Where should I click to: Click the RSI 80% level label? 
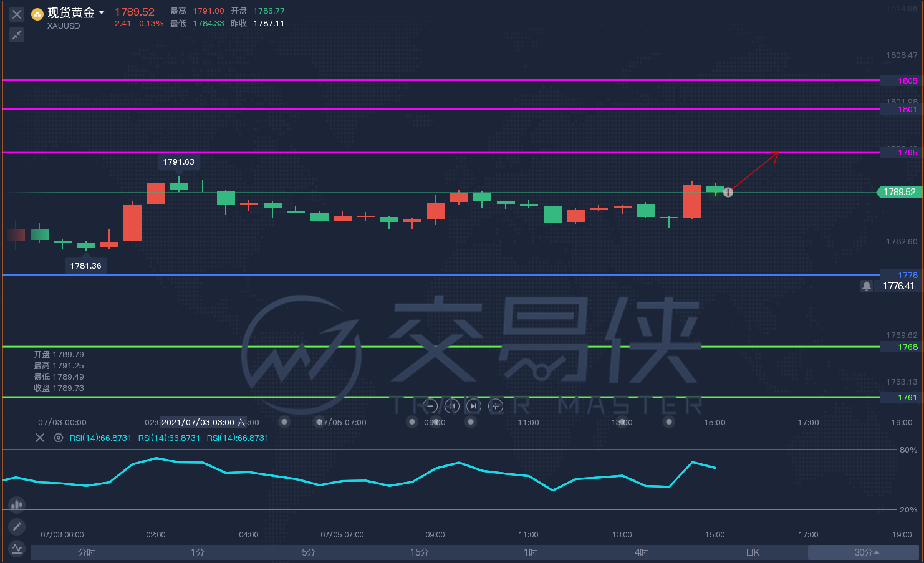(908, 450)
